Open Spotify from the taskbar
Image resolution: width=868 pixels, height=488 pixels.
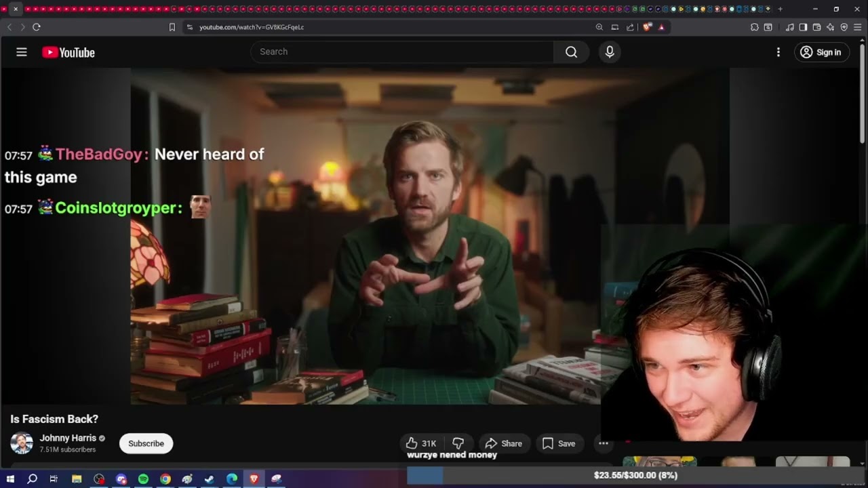[143, 479]
